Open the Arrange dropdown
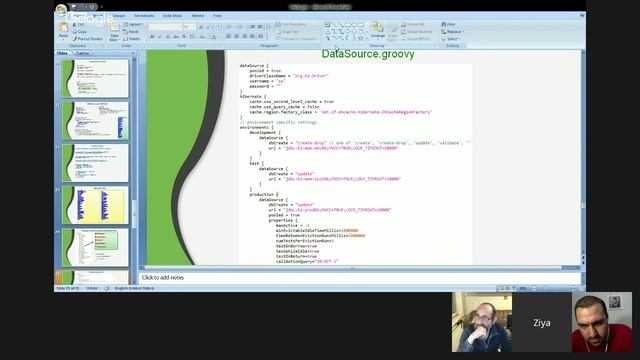Viewport: 640px width, 360px height. click(378, 31)
